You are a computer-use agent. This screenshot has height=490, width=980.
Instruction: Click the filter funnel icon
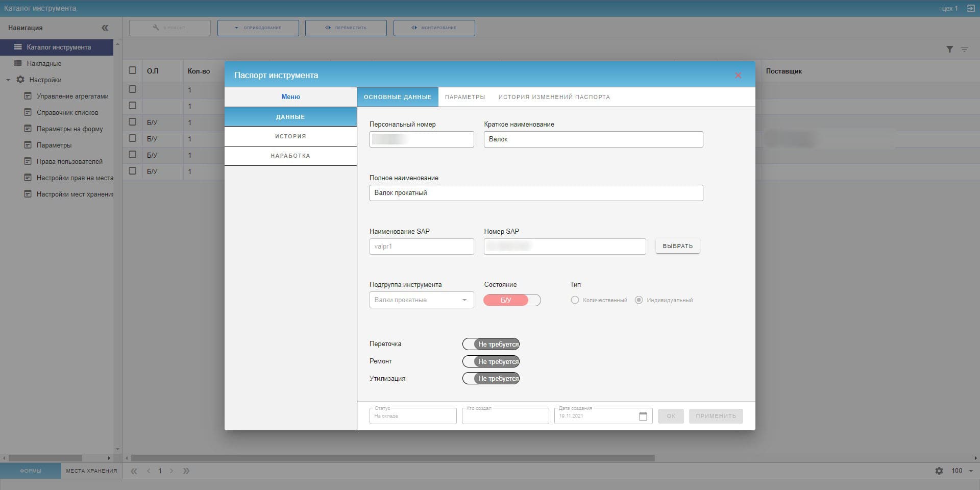[949, 50]
